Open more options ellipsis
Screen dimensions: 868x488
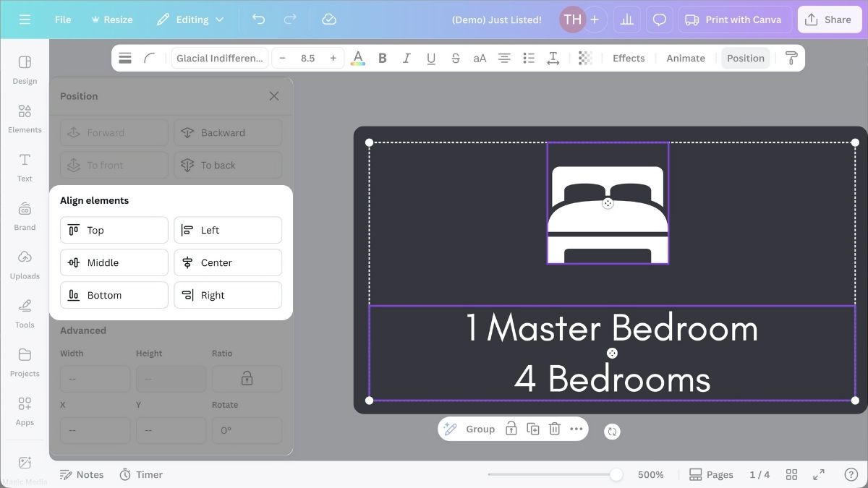[x=576, y=429]
